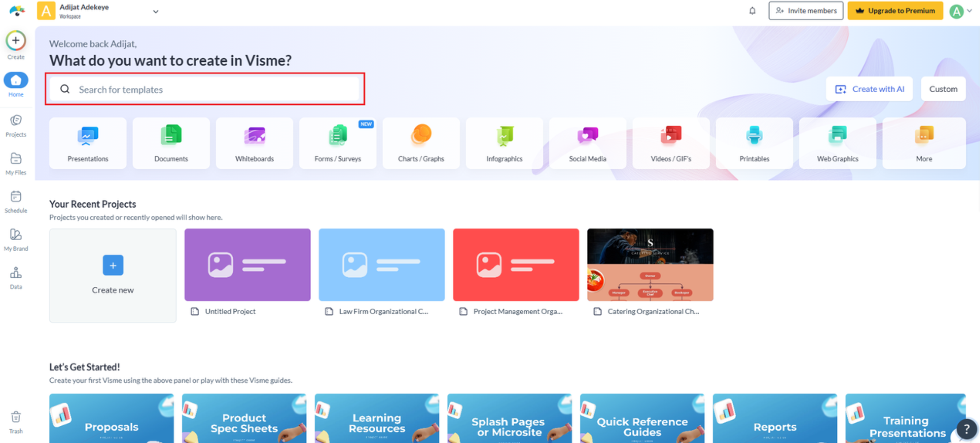
Task: Click the Create new project tile
Action: click(x=113, y=275)
